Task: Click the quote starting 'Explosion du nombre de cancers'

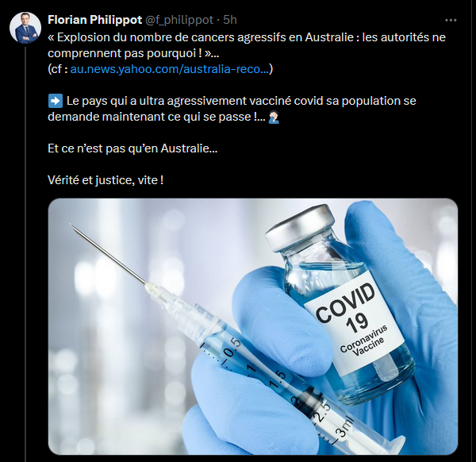Action: pyautogui.click(x=247, y=37)
